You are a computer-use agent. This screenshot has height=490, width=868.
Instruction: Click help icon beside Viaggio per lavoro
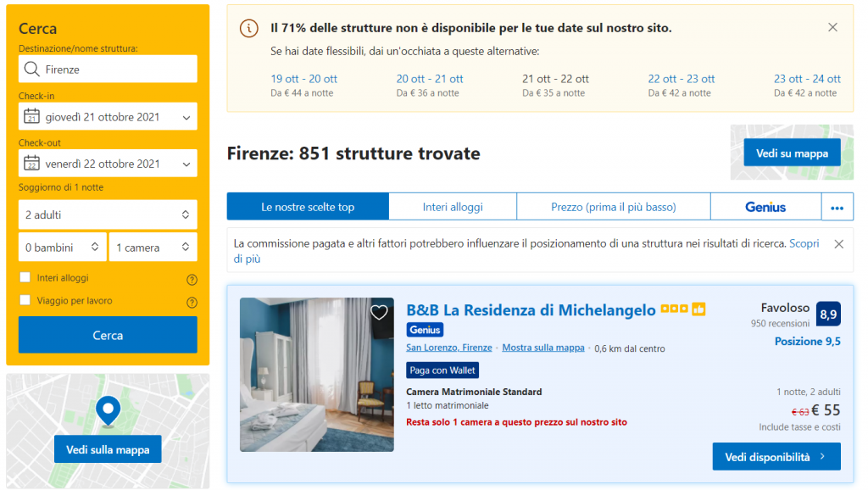tap(192, 303)
